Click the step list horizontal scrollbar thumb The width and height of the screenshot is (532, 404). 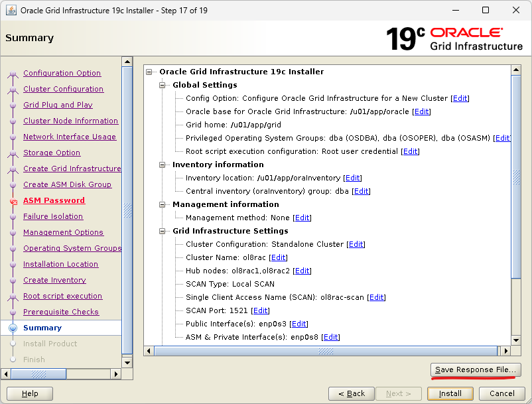38,374
